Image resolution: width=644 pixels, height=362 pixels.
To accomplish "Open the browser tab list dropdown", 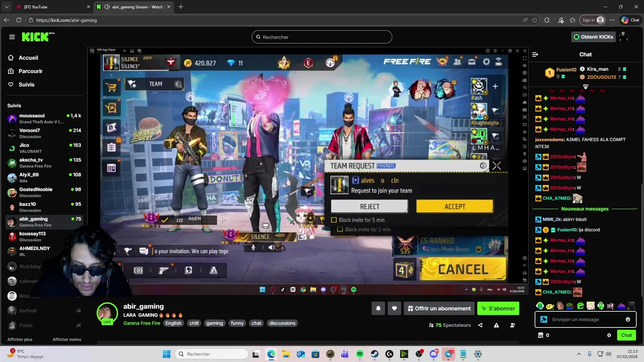I will click(6, 7).
